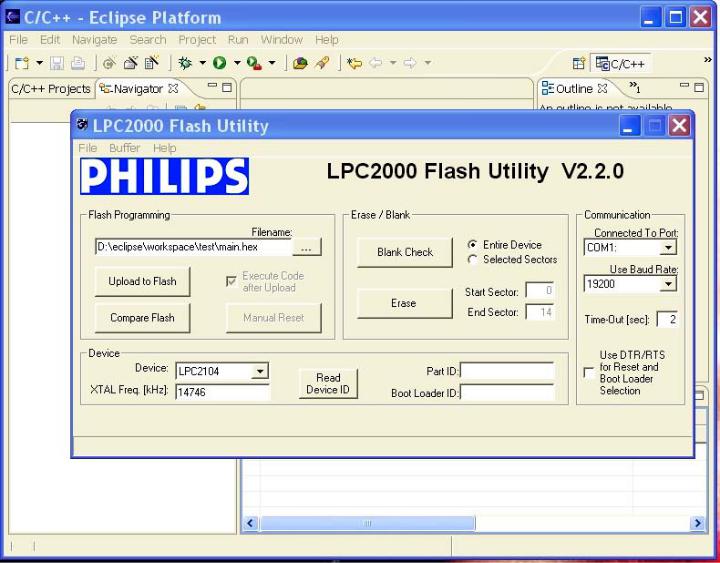Screen dimensions: 720x563
Task: Browse for file with the ... button
Action: click(306, 247)
